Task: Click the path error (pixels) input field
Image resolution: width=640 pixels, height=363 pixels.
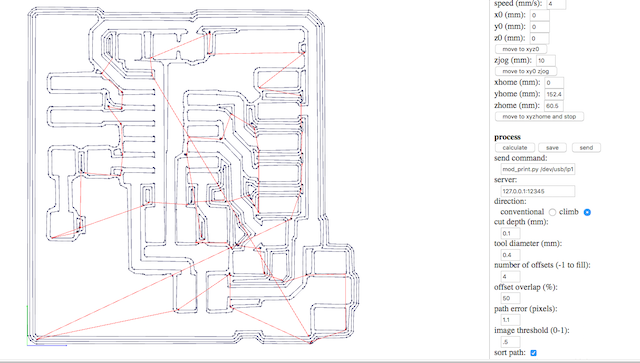Action: [511, 320]
